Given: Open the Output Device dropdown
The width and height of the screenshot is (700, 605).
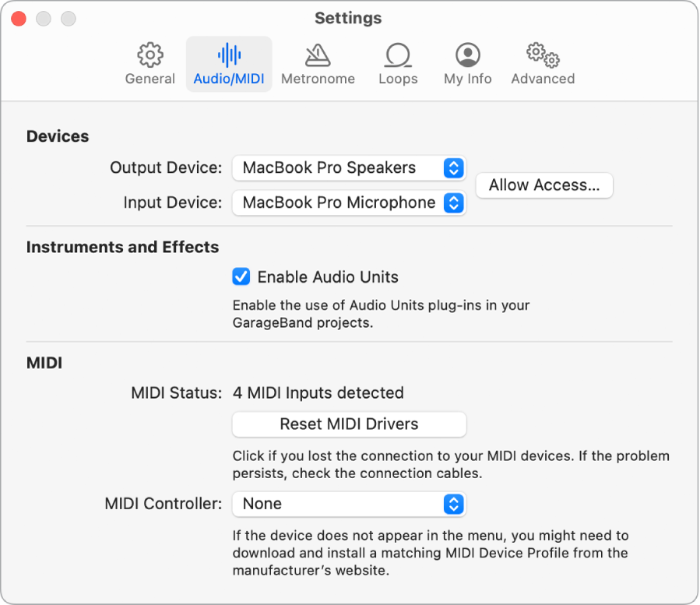Looking at the screenshot, I should pos(348,168).
